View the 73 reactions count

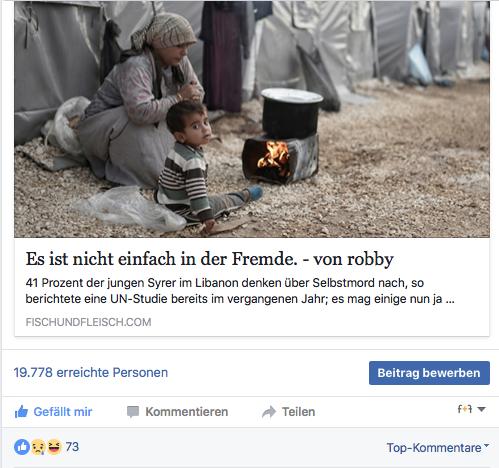tap(72, 447)
